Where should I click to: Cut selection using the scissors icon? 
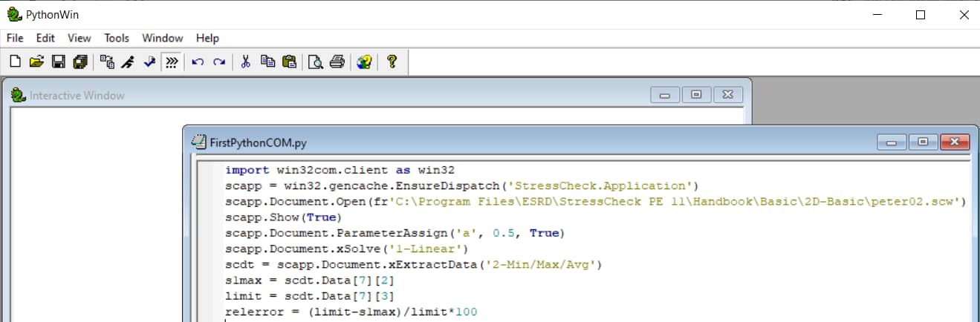coord(246,62)
